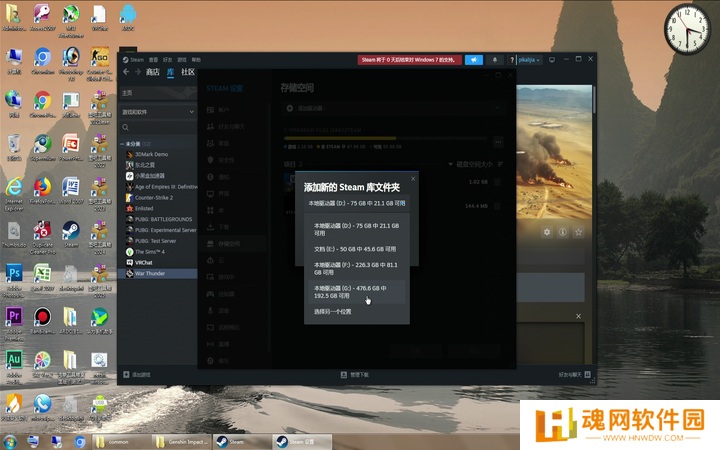Click 添加游戏 at the bottom left of Steam

point(137,375)
